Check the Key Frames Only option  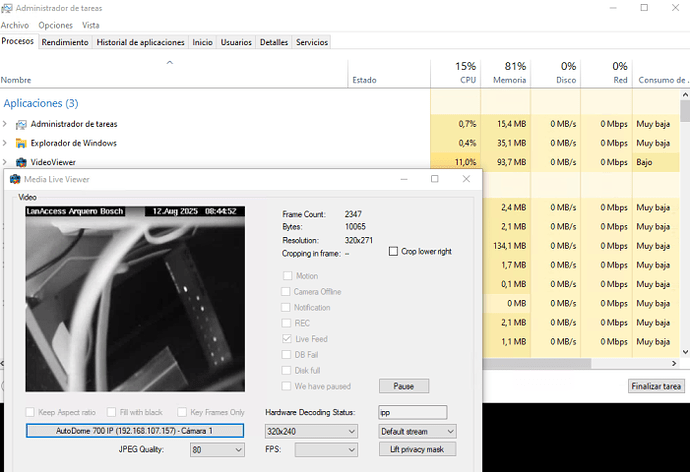coord(182,412)
